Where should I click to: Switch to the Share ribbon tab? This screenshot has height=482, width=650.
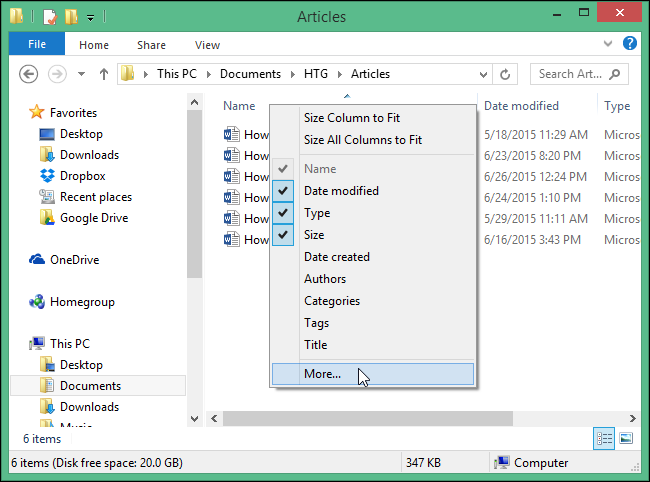pyautogui.click(x=151, y=45)
